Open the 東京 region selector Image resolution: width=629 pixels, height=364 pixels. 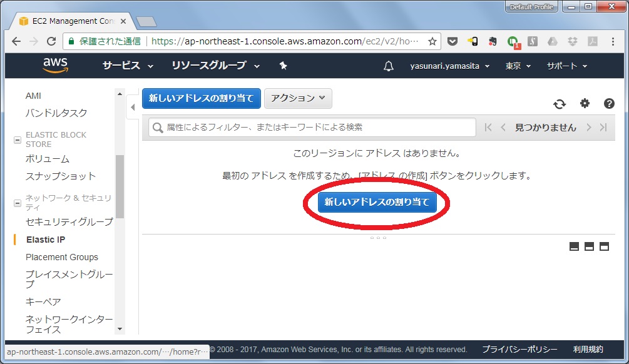click(518, 66)
